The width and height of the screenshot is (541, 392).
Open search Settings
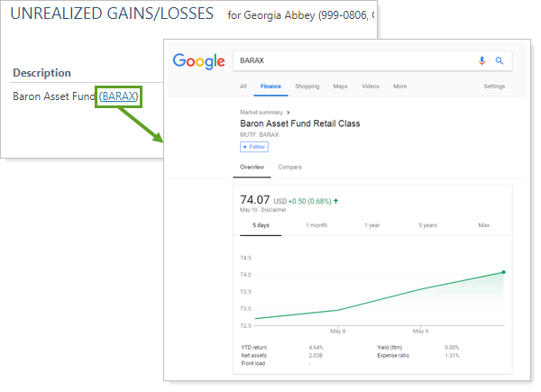pyautogui.click(x=494, y=87)
